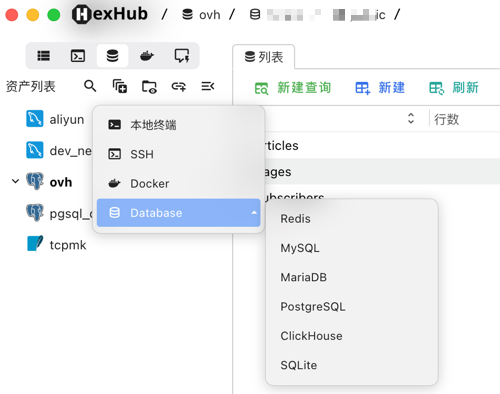Choose 本地终端 from the new asset menu
Image resolution: width=500 pixels, height=394 pixels.
(x=178, y=125)
